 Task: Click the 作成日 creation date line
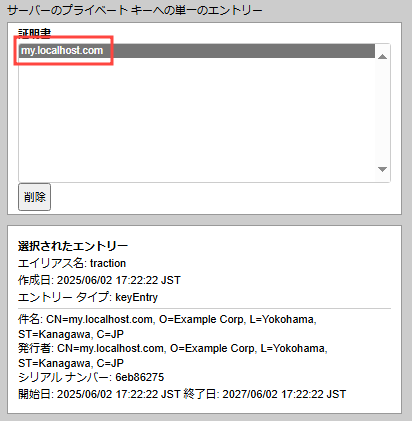pos(99,280)
